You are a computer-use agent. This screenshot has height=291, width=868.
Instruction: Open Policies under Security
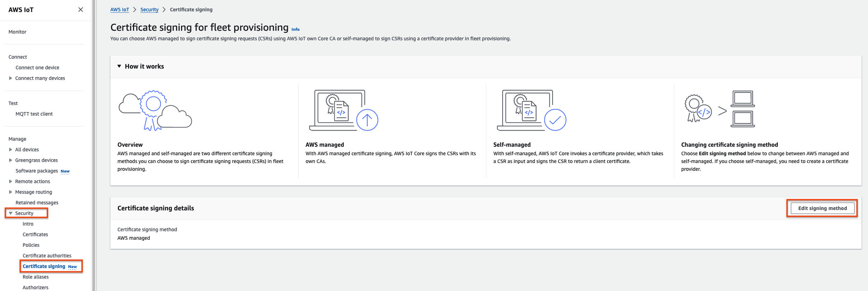pyautogui.click(x=31, y=245)
